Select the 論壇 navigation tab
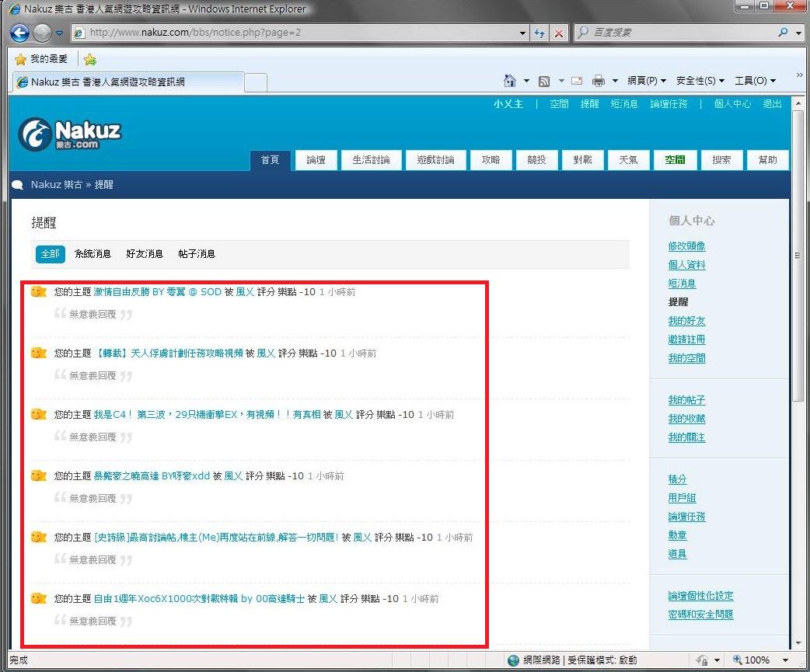The image size is (810, 672). 316,160
